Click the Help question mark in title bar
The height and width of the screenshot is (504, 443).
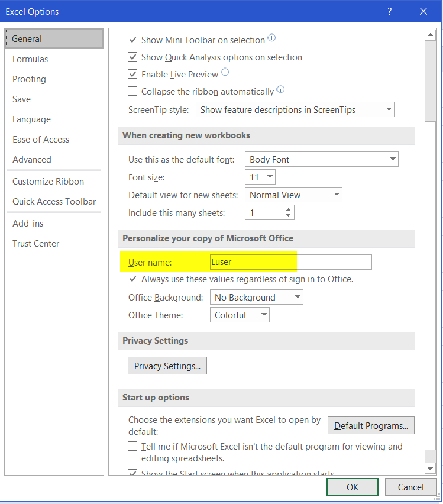(390, 12)
